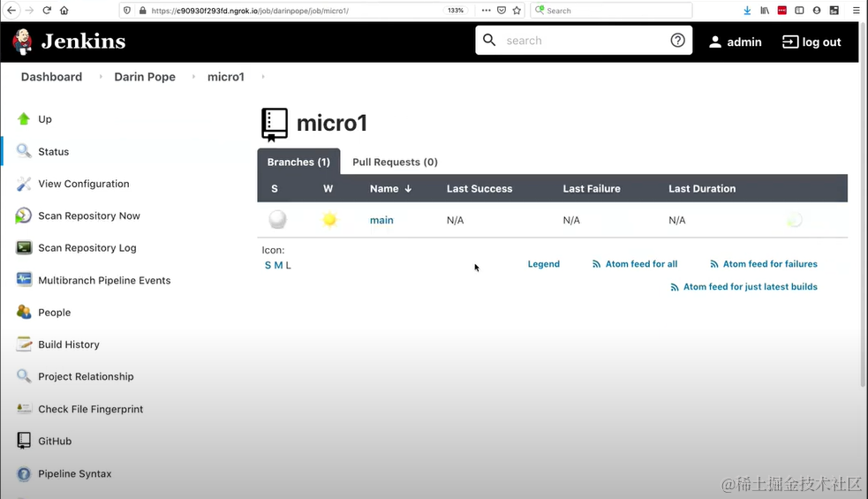Viewport: 868px width, 499px height.
Task: Click the Status magnifier icon
Action: pos(24,151)
